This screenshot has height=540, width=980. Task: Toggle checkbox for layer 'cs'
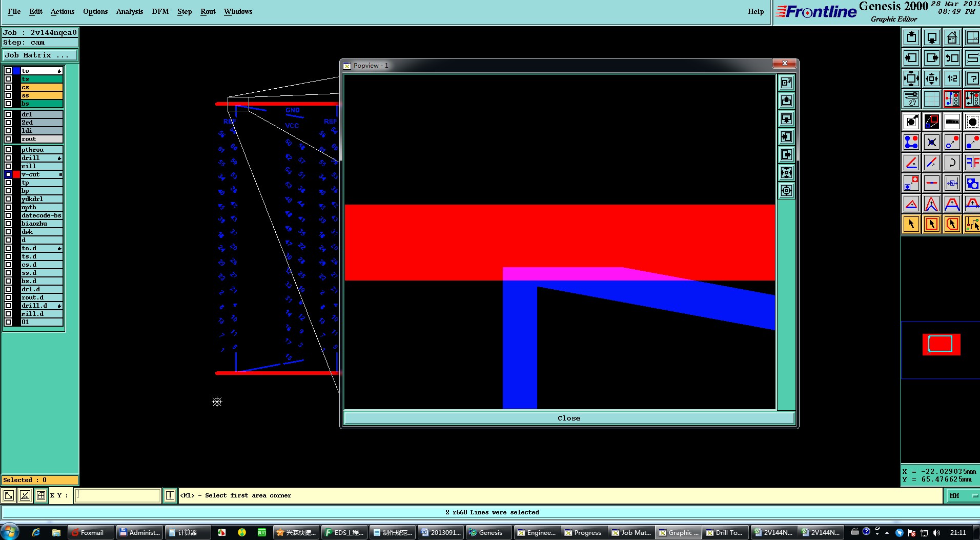point(8,87)
